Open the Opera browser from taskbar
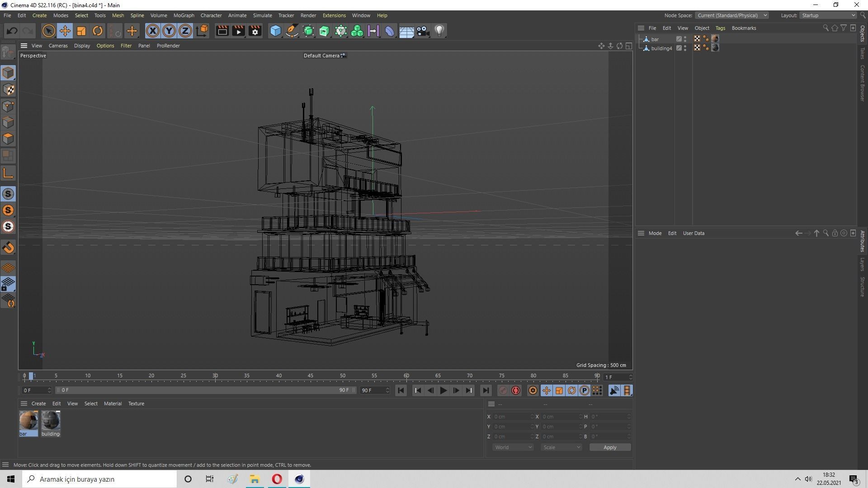 click(277, 479)
